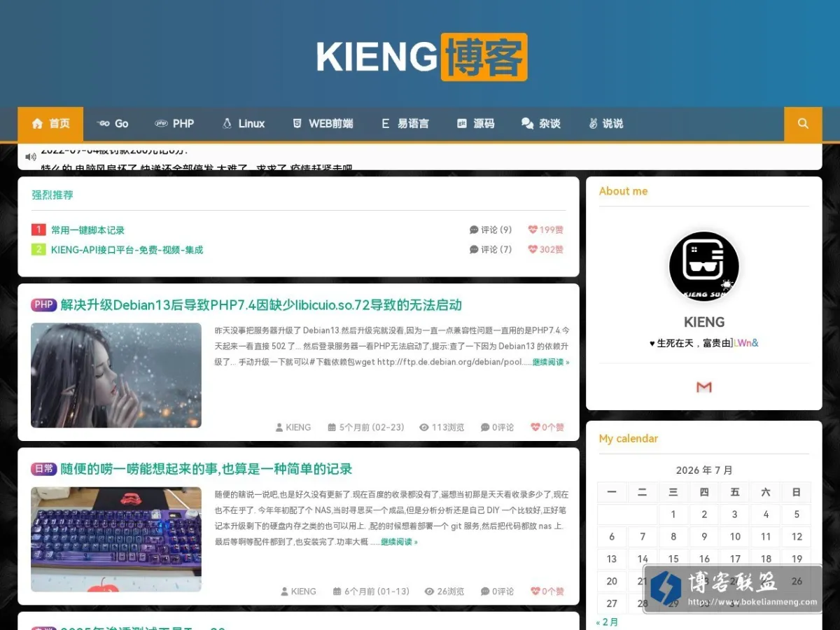Click 评论 (9) on first recommended post

[491, 230]
